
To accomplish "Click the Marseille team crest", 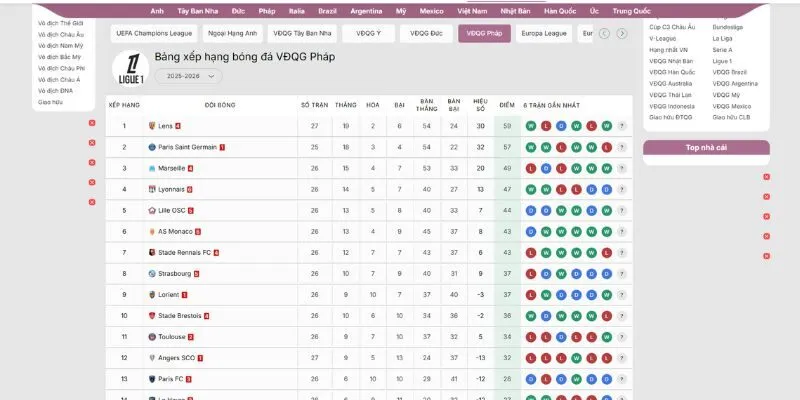I will tap(152, 168).
